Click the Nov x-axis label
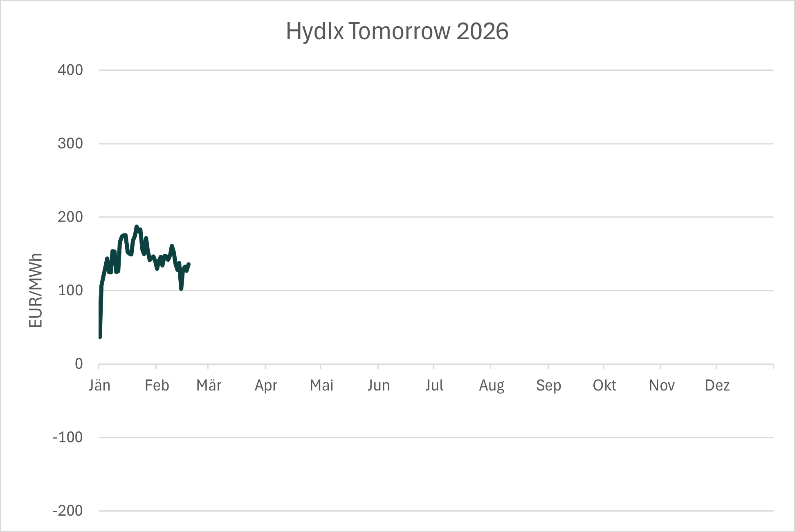 point(662,385)
